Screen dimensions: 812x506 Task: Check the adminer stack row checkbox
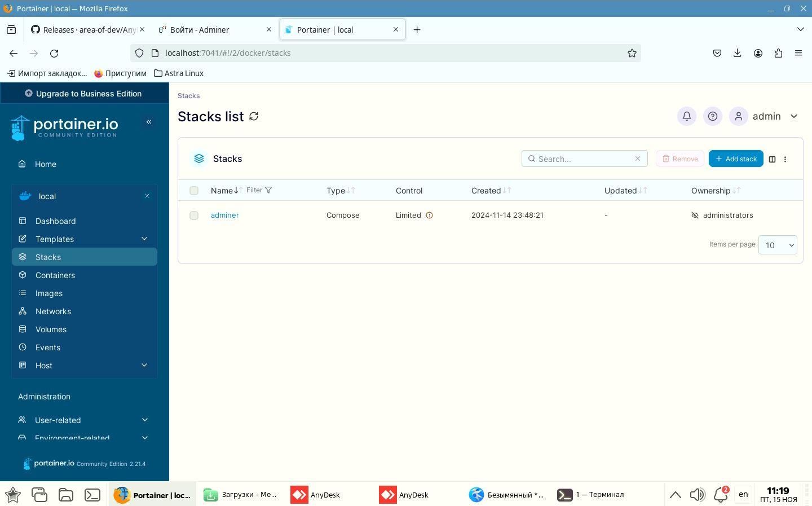(x=194, y=215)
